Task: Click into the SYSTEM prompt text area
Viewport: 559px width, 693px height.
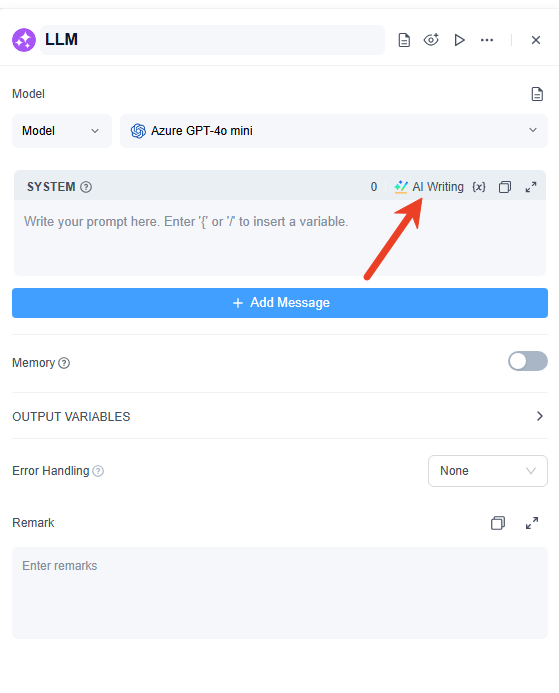Action: (280, 237)
